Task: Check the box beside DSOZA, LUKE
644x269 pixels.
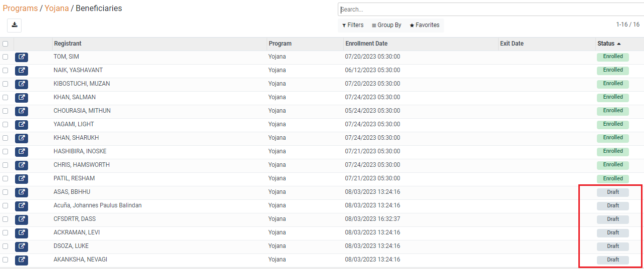Action: tap(6, 246)
